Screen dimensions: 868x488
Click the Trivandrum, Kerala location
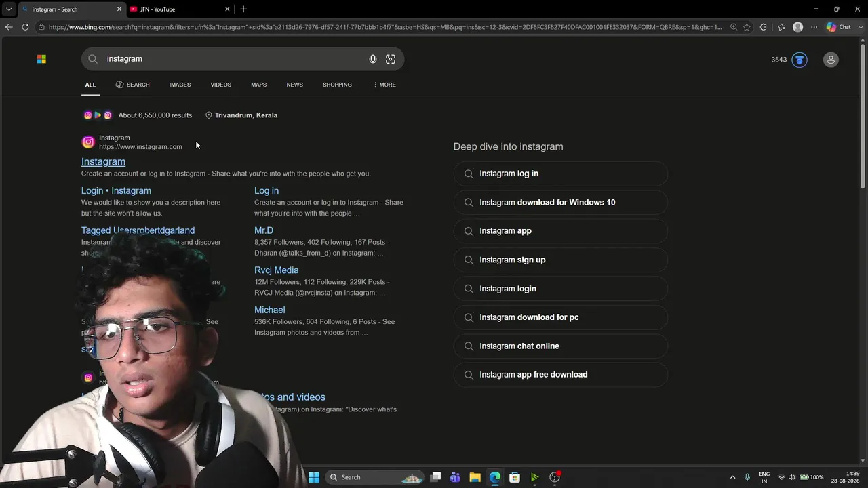241,115
